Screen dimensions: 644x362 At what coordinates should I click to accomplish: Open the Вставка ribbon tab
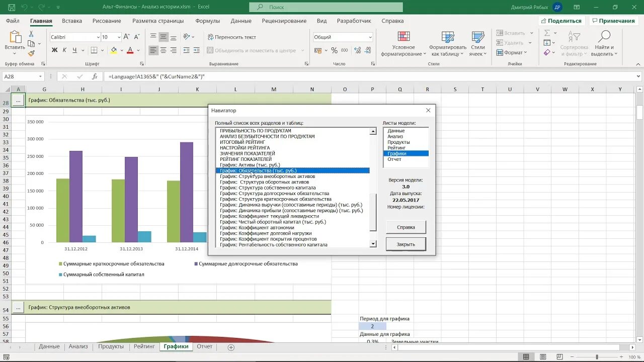72,21
